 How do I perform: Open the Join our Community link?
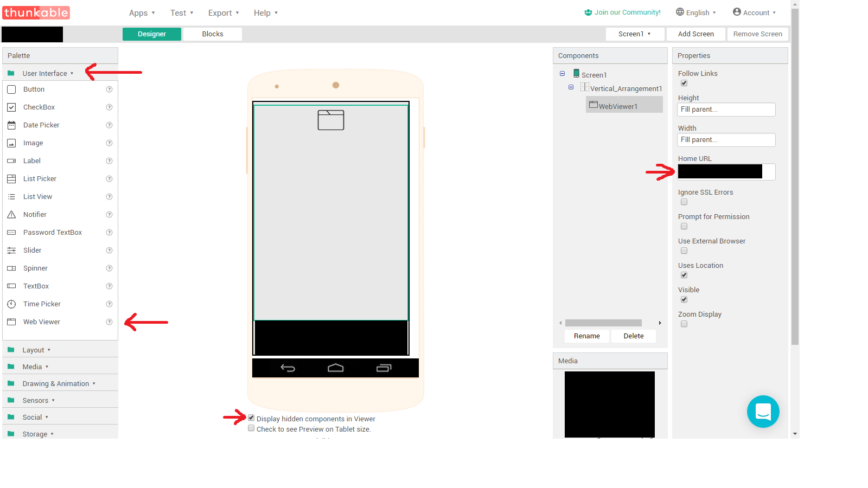[x=623, y=12]
